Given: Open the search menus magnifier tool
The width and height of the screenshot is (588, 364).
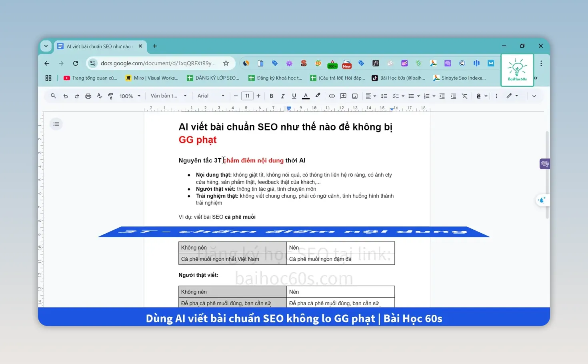Looking at the screenshot, I should point(53,96).
